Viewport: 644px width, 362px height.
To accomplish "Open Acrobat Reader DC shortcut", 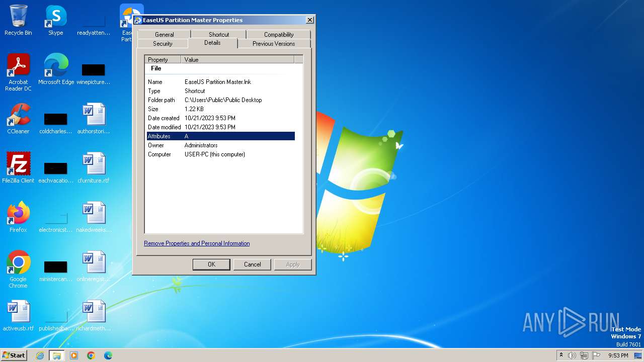I will pyautogui.click(x=18, y=72).
